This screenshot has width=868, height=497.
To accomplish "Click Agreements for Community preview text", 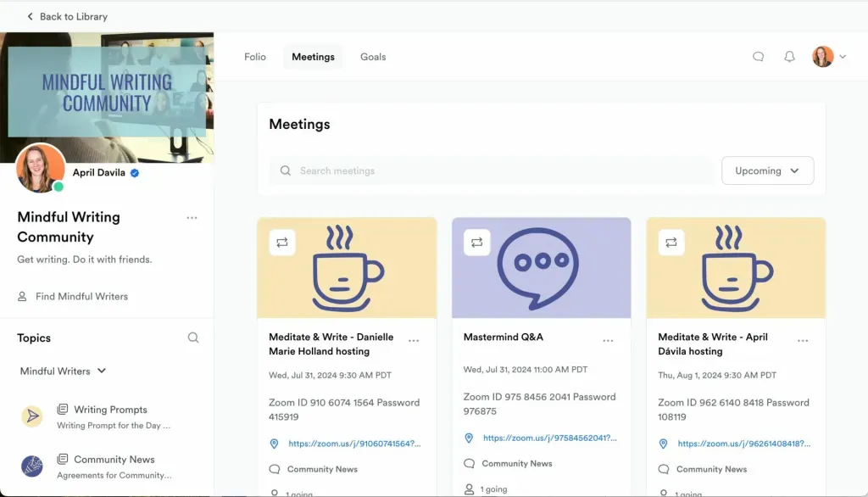I will click(x=114, y=476).
